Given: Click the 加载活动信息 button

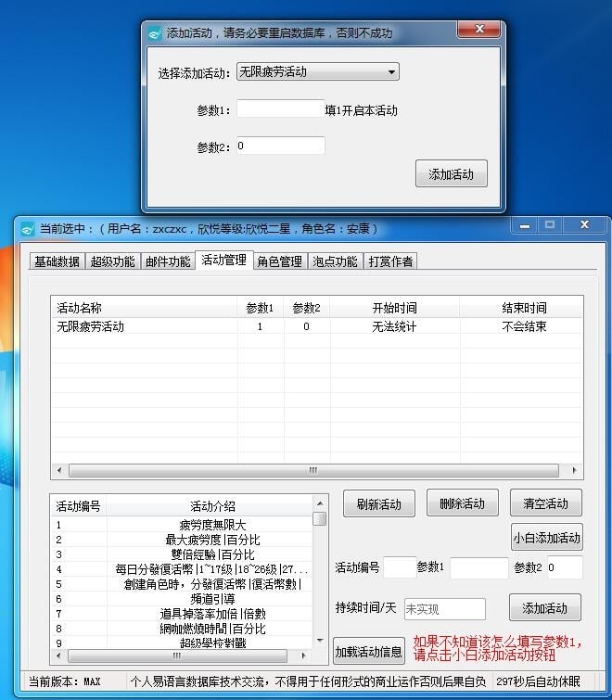Looking at the screenshot, I should tap(368, 651).
